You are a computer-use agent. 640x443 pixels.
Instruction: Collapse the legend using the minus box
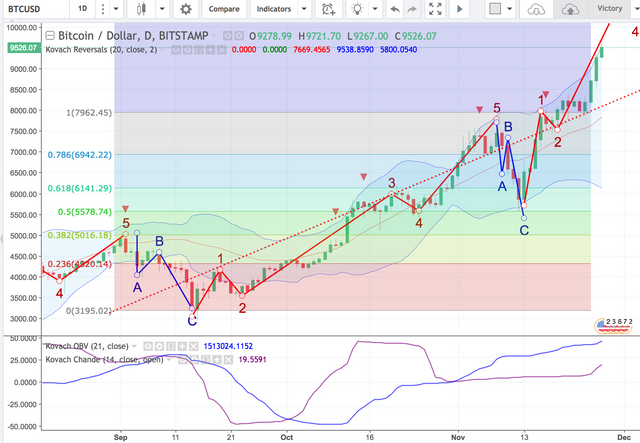click(x=50, y=36)
